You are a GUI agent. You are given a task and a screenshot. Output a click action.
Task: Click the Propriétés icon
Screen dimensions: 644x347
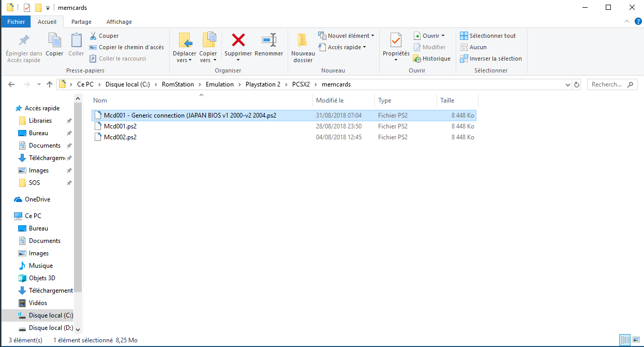click(396, 40)
